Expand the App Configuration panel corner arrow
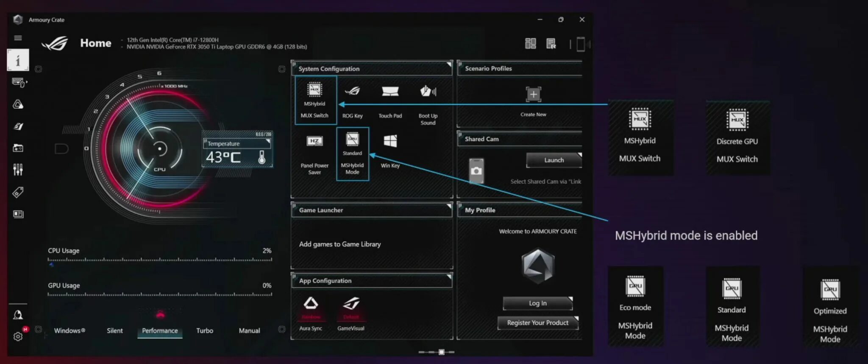 (x=448, y=277)
